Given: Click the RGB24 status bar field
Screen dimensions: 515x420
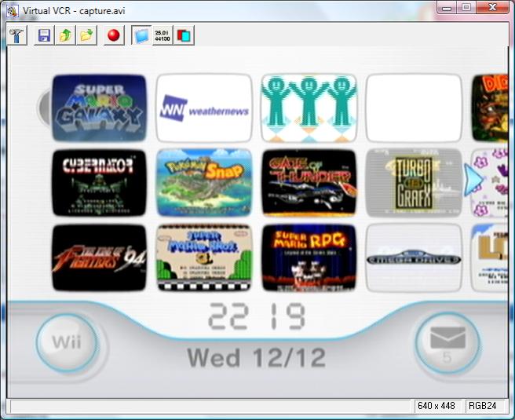Looking at the screenshot, I should pos(483,406).
